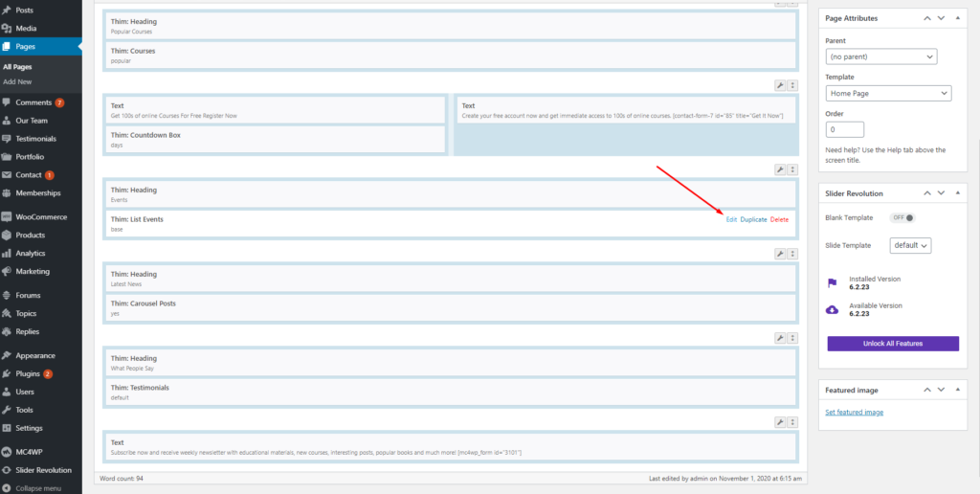Click move handle above Events heading row
Screen dimensions: 980x494
point(792,169)
